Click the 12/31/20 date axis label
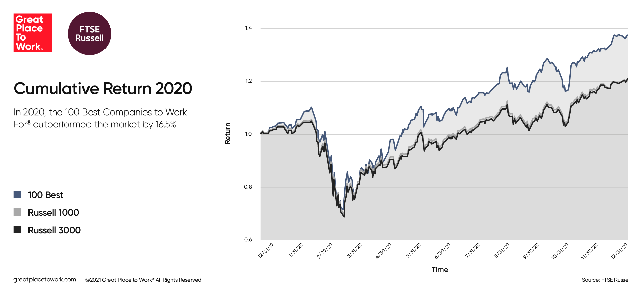Viewport: 644px width, 295px height. coord(619,251)
